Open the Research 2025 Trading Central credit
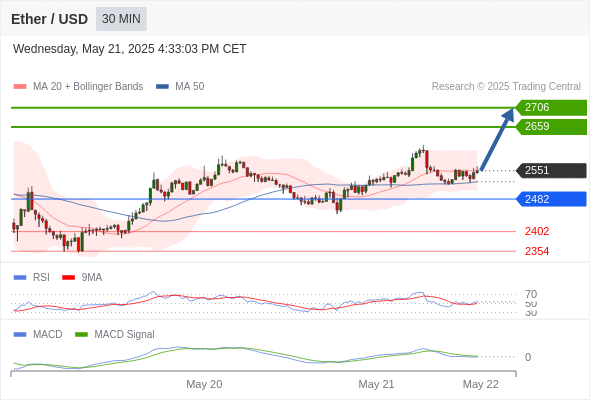Image resolution: width=590 pixels, height=400 pixels. pos(506,87)
